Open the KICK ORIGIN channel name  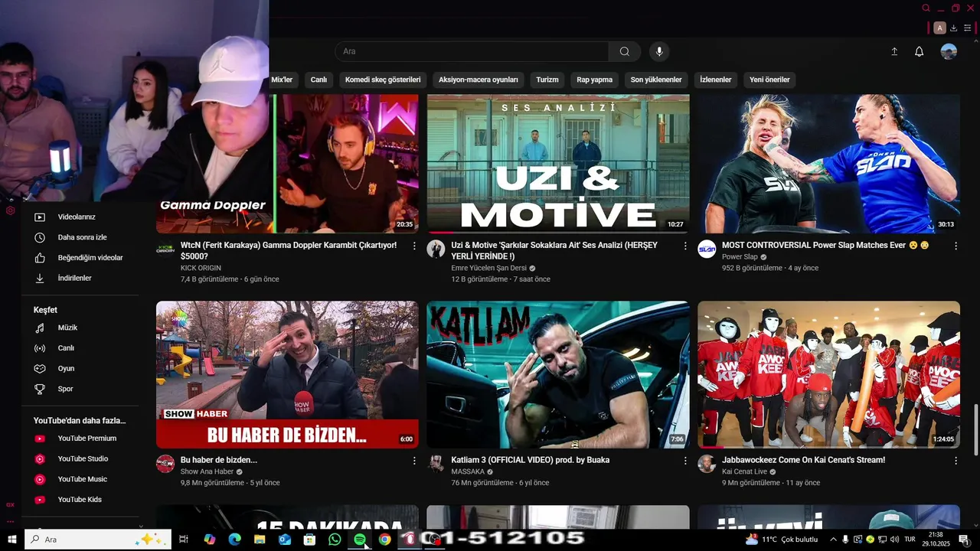pyautogui.click(x=201, y=268)
